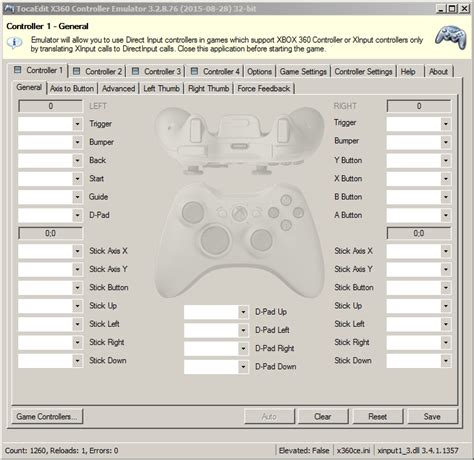Expand the Start button dropdown
Viewport: 474px width, 460px height.
point(77,179)
